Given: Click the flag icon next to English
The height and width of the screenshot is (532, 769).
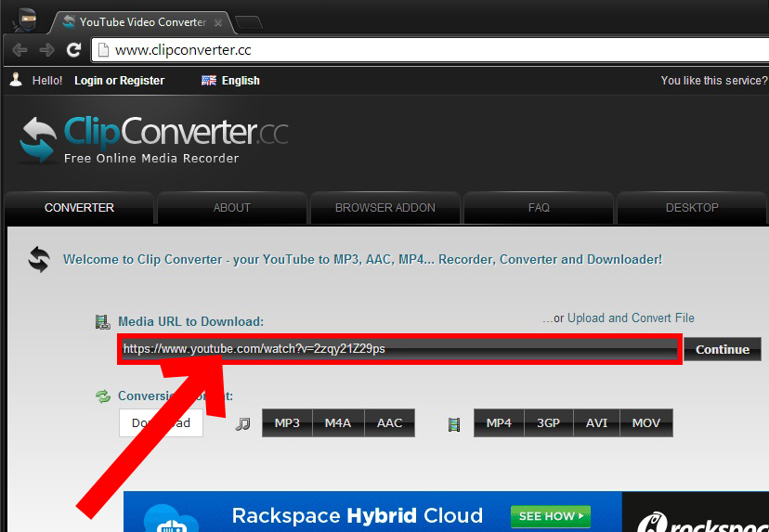Looking at the screenshot, I should tap(208, 81).
